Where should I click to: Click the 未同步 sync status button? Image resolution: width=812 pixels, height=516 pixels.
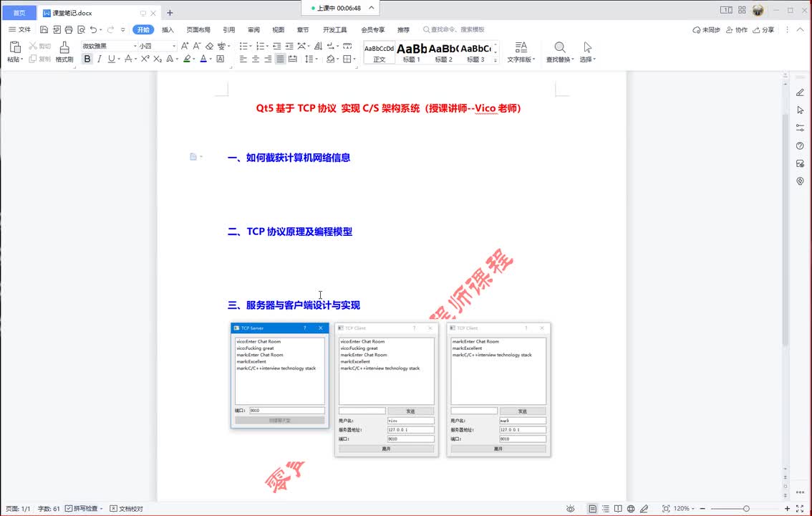click(706, 29)
